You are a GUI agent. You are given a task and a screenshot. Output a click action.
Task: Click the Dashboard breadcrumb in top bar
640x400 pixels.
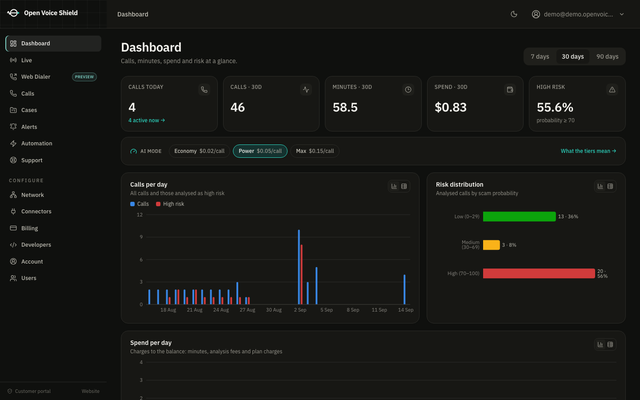click(133, 14)
